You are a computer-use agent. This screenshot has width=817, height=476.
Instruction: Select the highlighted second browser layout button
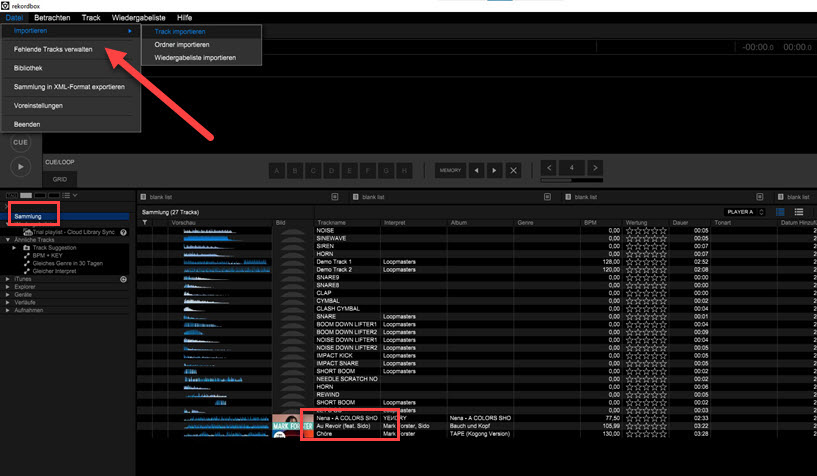pos(26,195)
